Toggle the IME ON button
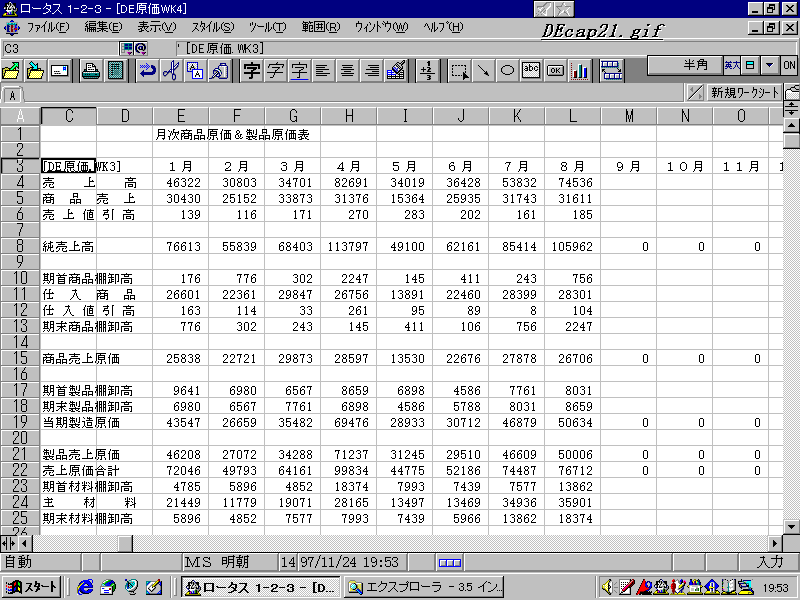Screen dimensions: 800x600 coord(789,65)
